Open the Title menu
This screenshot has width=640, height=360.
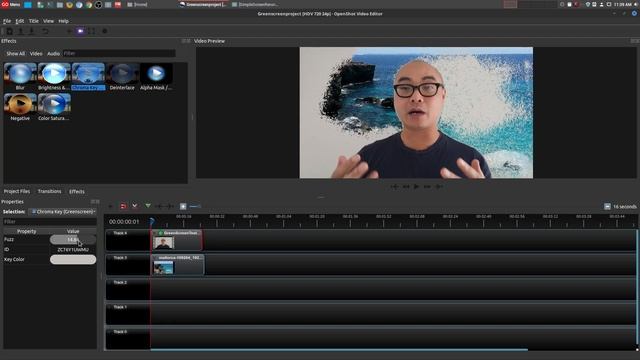pos(33,21)
